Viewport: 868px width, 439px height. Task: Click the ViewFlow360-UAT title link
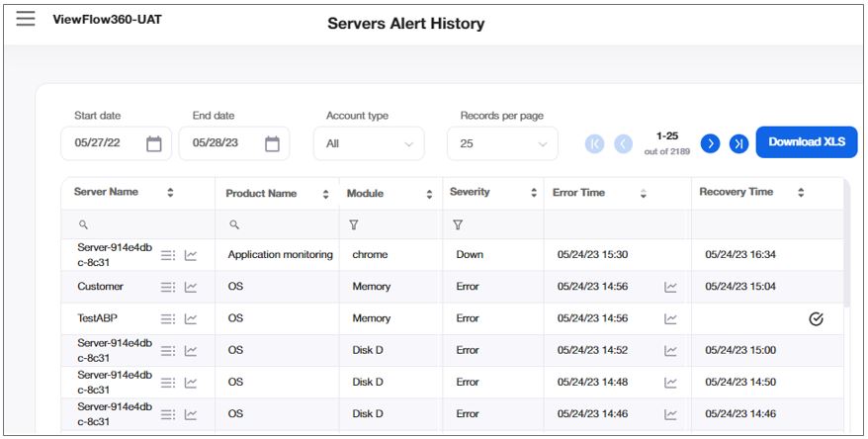pos(107,19)
